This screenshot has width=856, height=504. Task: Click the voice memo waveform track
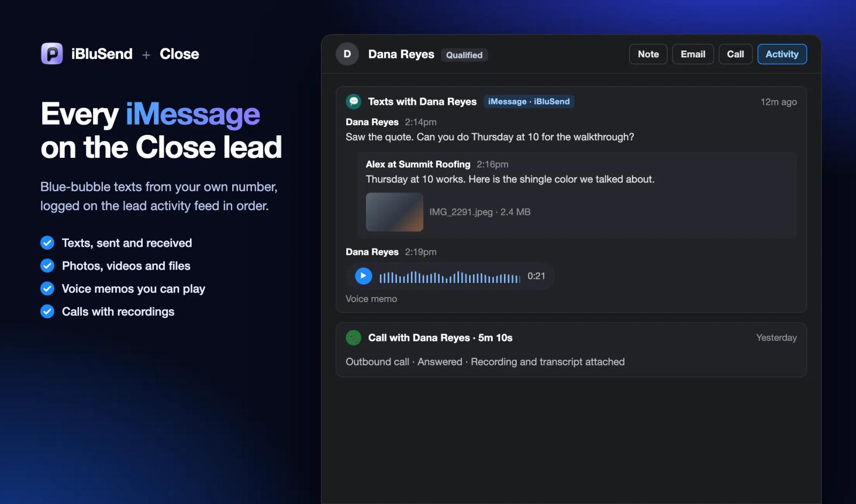(449, 278)
